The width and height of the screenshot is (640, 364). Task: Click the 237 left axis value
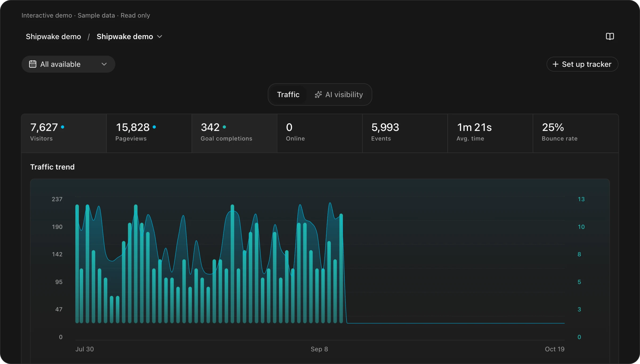pos(57,199)
